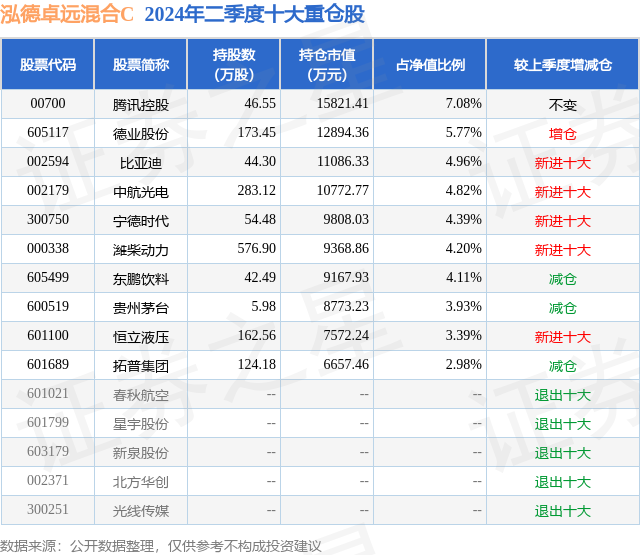Click the 股票简称 column header

(141, 65)
